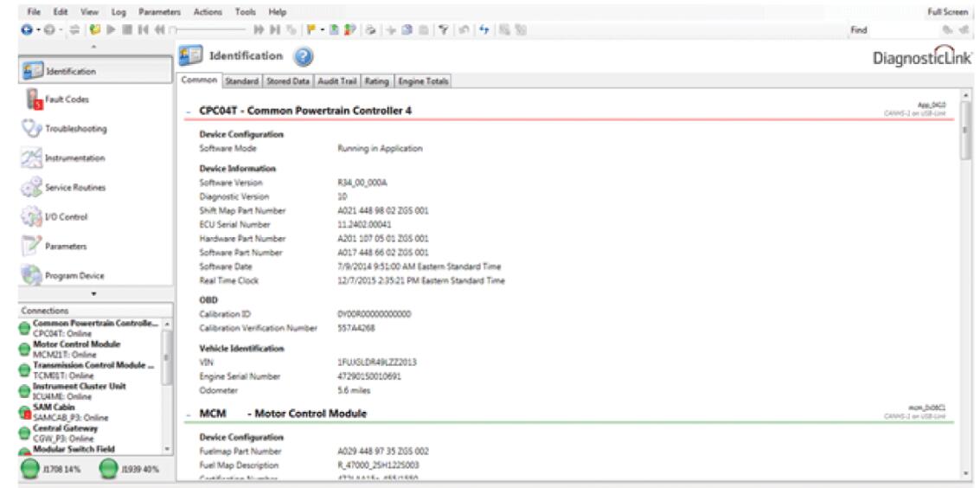The image size is (980, 488).
Task: Click the Full Screen button
Action: coord(949,12)
